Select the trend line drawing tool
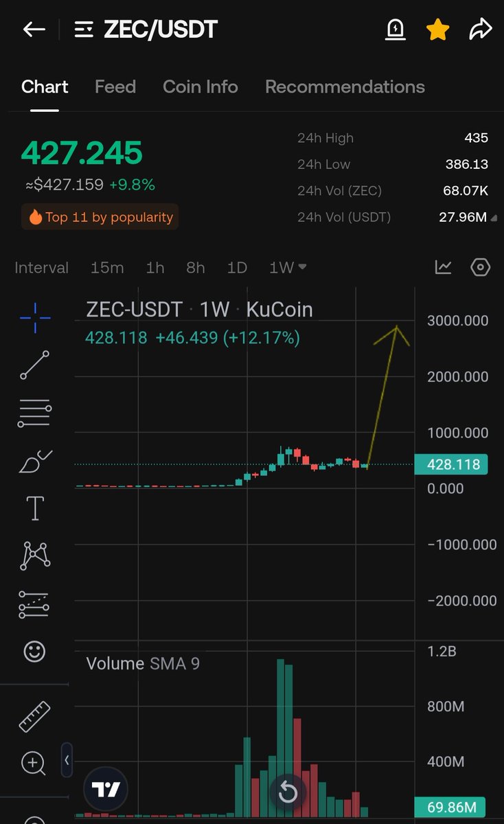 coord(35,365)
